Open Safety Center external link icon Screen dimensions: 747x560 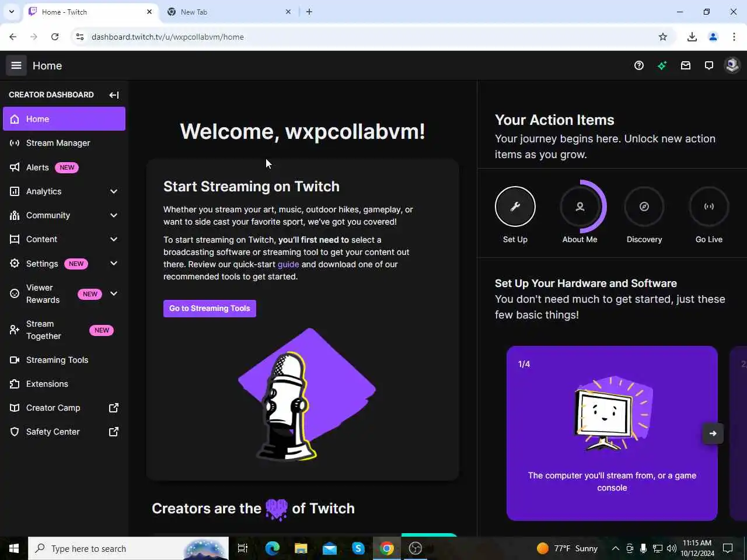[114, 432]
